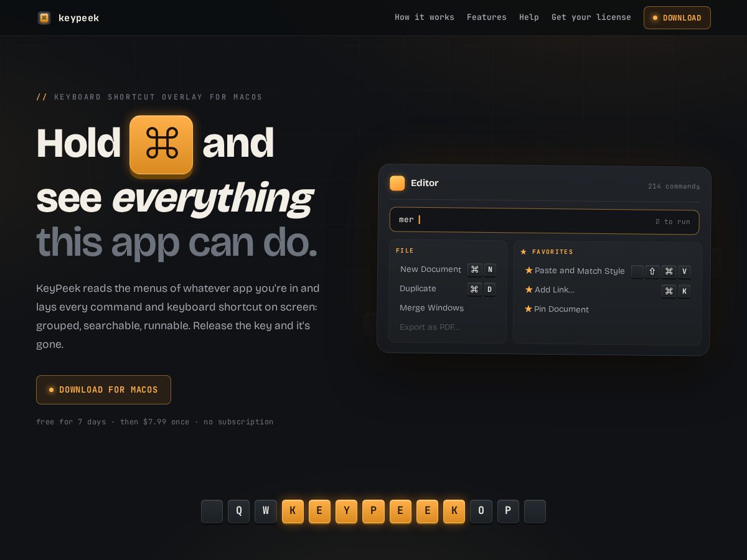747x560 pixels.
Task: Click the keypeek brand name
Action: point(78,18)
